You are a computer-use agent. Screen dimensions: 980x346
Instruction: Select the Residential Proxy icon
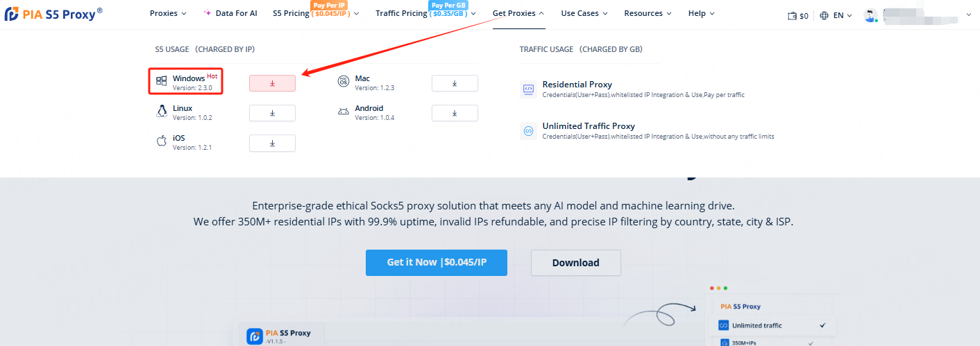[x=527, y=89]
